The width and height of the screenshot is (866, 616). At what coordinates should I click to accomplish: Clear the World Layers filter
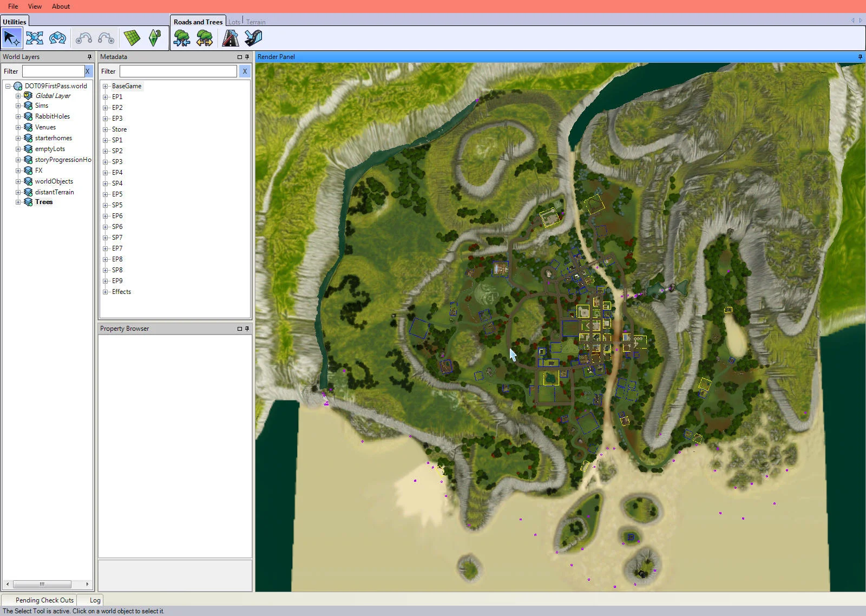[87, 71]
